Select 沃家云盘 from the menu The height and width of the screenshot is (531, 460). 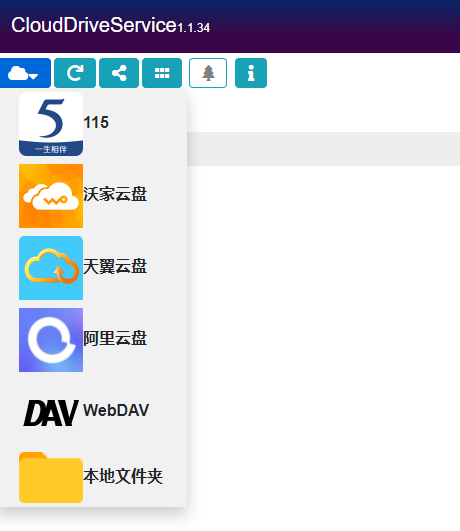[x=115, y=194]
